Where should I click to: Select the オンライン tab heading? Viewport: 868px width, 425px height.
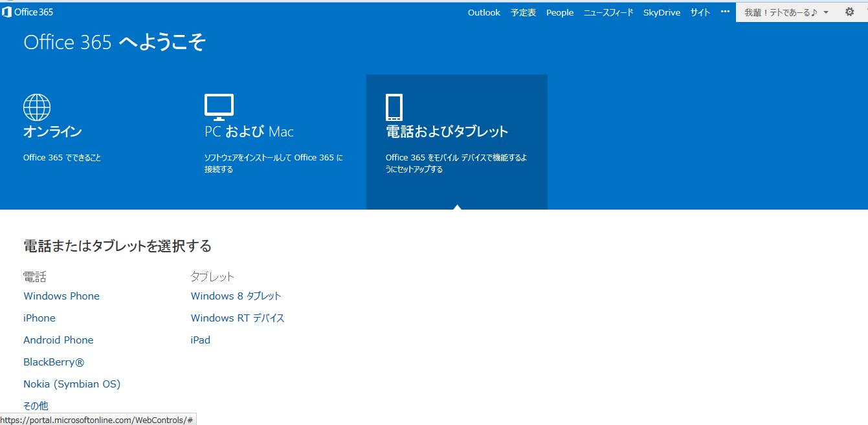52,131
